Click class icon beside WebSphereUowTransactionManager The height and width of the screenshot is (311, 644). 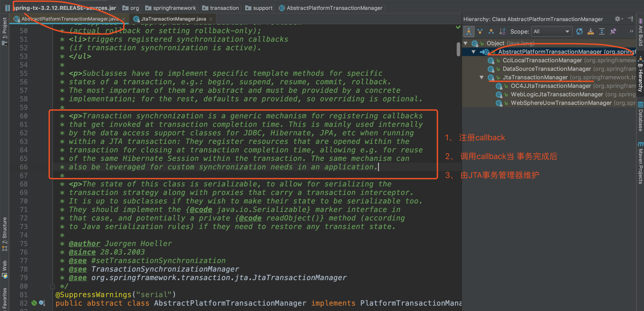[499, 103]
